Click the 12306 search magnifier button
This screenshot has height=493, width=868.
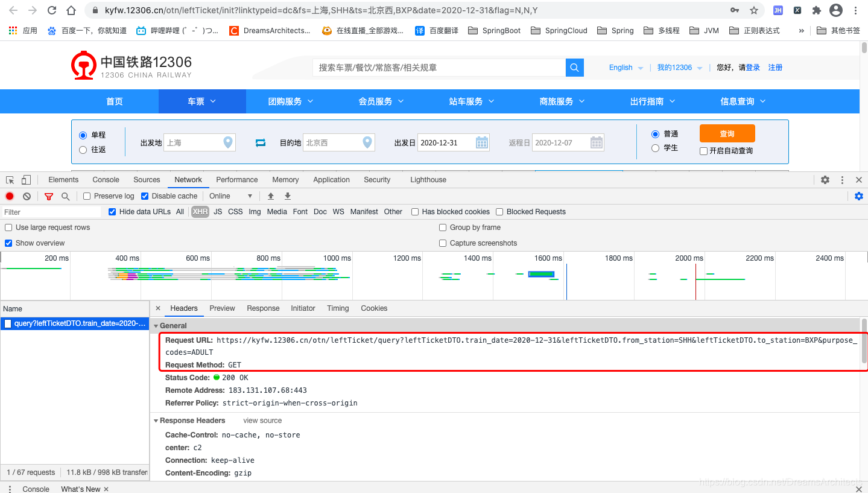click(x=575, y=68)
